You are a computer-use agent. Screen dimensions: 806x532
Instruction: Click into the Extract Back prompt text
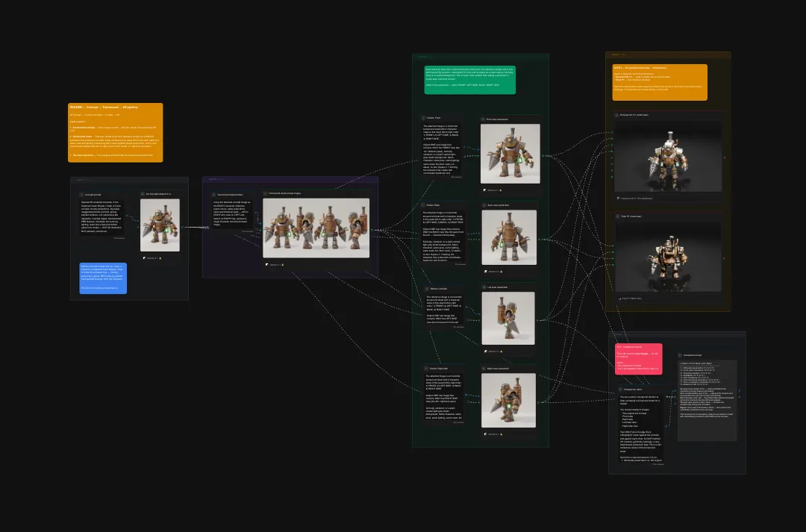click(443, 236)
